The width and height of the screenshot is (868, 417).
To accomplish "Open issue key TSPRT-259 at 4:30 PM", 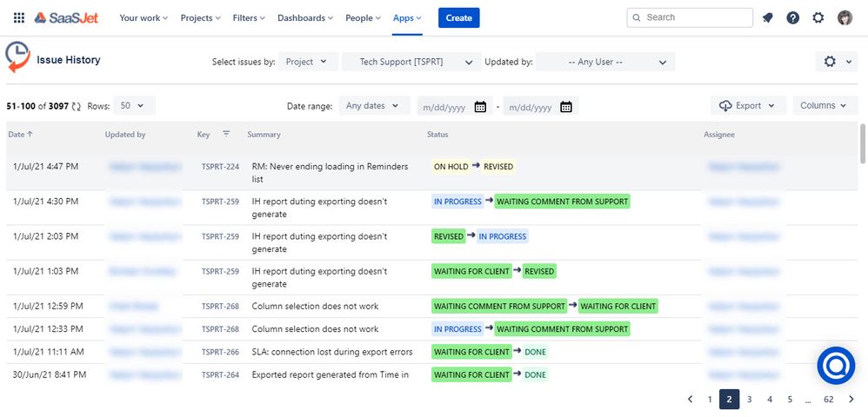I will tap(220, 202).
